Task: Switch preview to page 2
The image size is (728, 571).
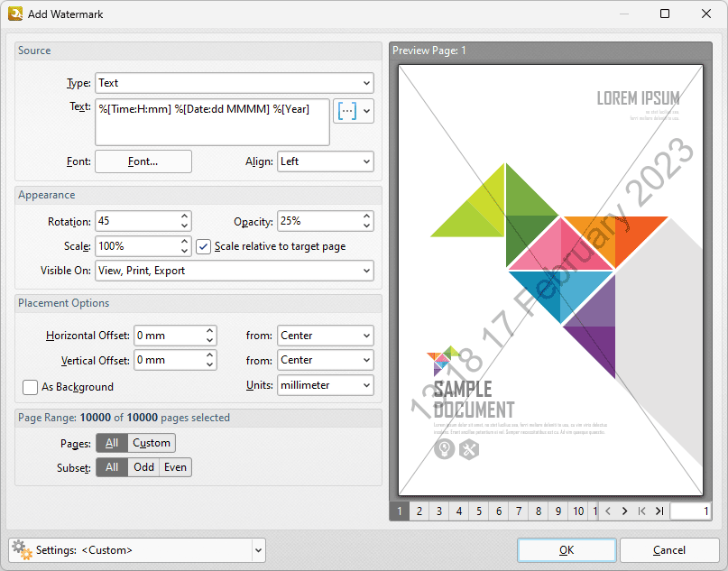Action: (x=419, y=511)
